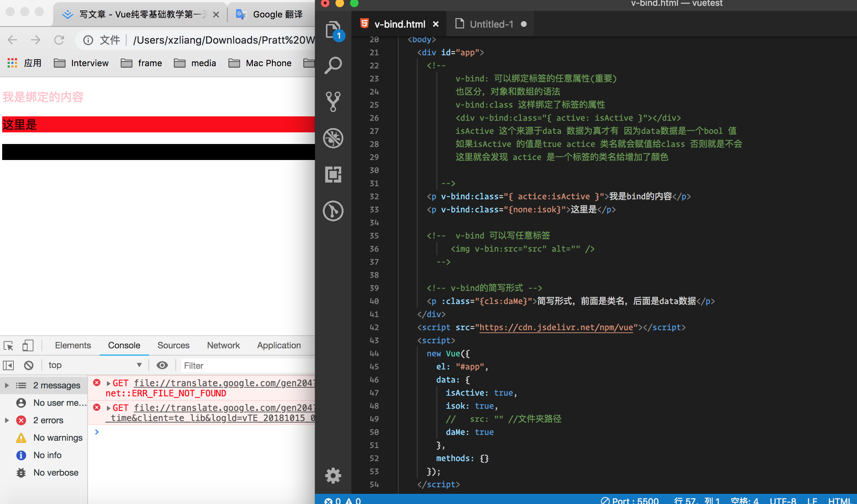Open the Extensions view icon
This screenshot has height=504, width=857.
(332, 175)
